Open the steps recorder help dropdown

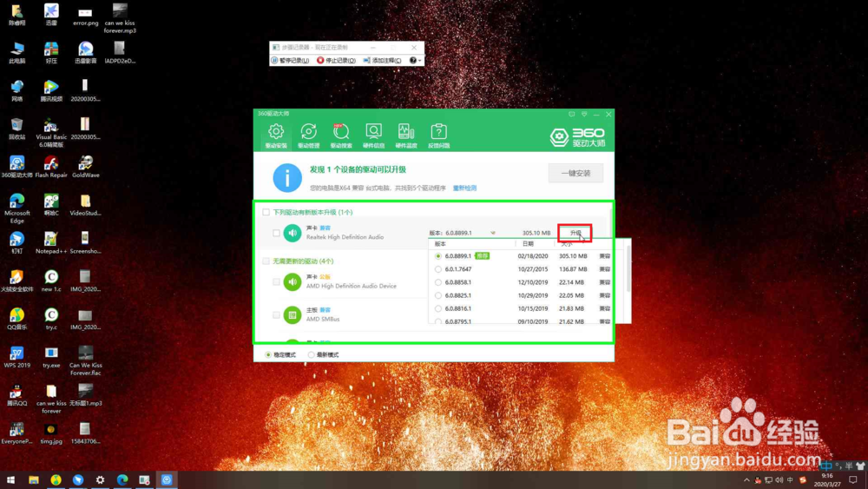(x=415, y=60)
